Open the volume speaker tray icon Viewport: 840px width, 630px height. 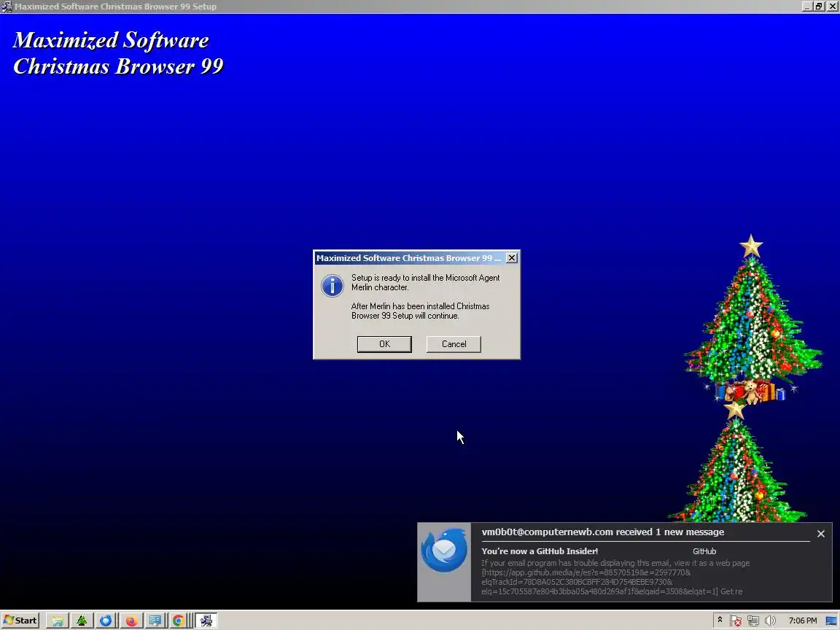770,621
